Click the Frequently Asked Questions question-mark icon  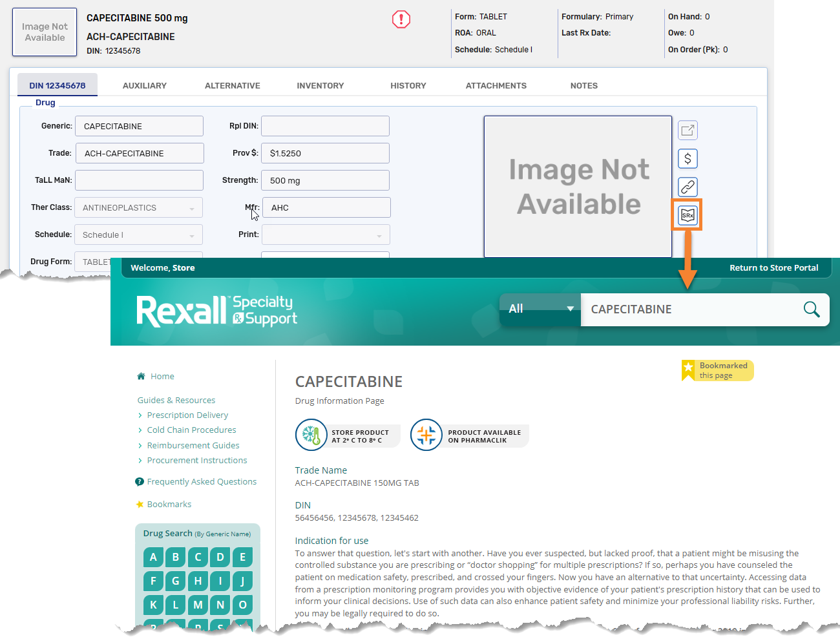(140, 481)
